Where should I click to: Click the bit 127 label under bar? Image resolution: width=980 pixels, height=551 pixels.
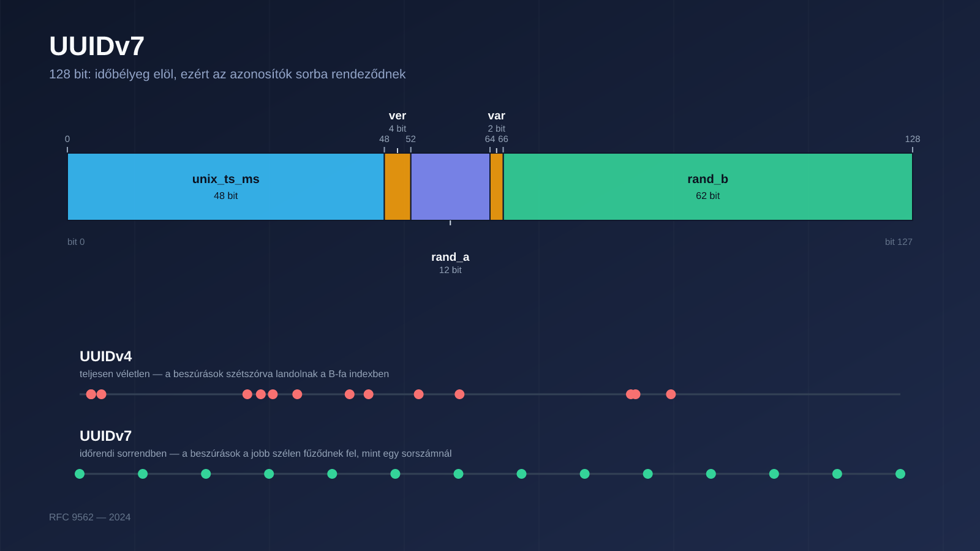point(899,242)
